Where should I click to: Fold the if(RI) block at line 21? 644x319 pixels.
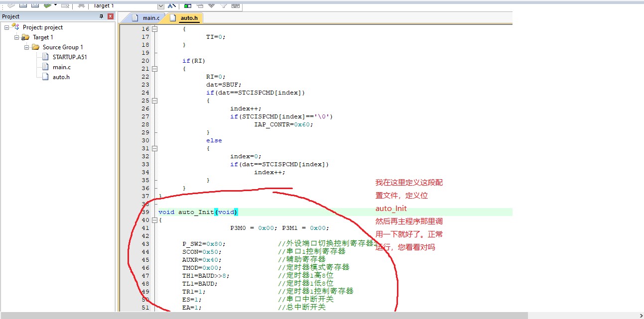pos(154,69)
